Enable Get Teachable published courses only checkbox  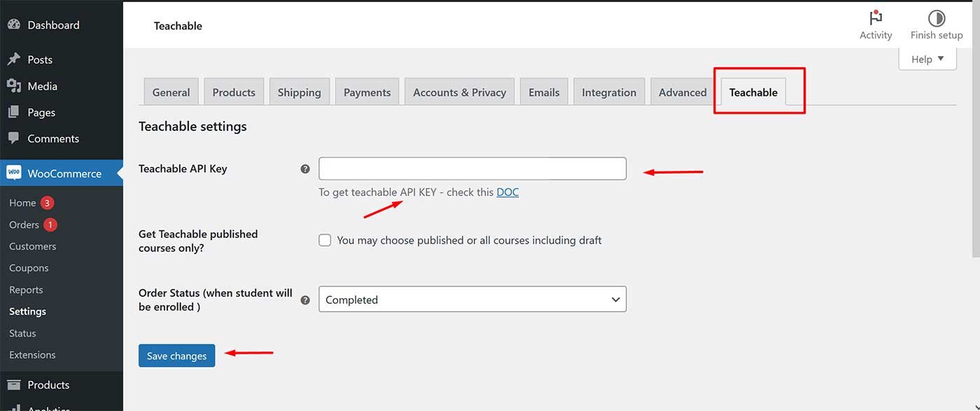[x=325, y=240]
